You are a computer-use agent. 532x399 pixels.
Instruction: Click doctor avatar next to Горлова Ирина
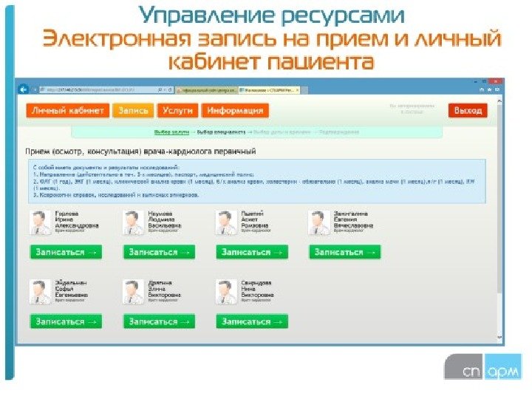41,222
